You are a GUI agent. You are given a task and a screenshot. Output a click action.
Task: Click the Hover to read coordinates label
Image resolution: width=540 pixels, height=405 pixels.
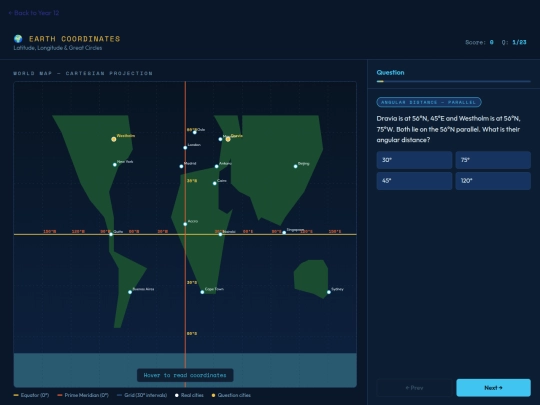point(185,375)
